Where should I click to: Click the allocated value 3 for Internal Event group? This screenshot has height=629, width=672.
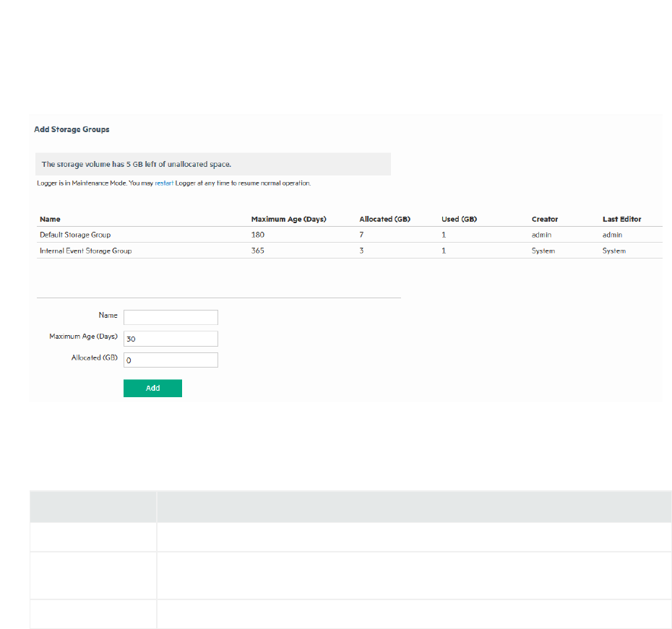pos(361,251)
